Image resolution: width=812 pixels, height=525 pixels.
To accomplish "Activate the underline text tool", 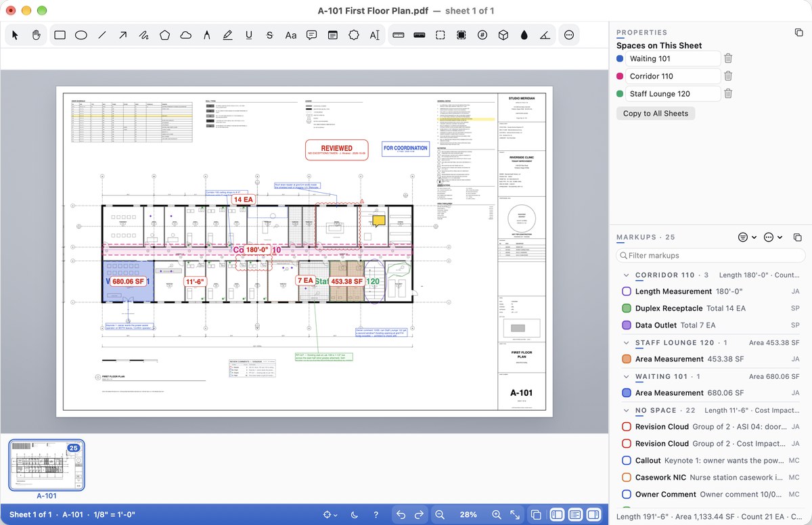I will click(x=248, y=35).
